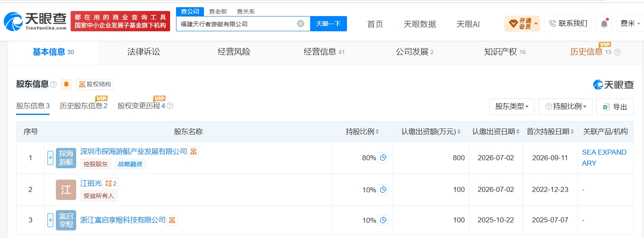Clear the search box text
This screenshot has width=644, height=238.
[x=300, y=24]
